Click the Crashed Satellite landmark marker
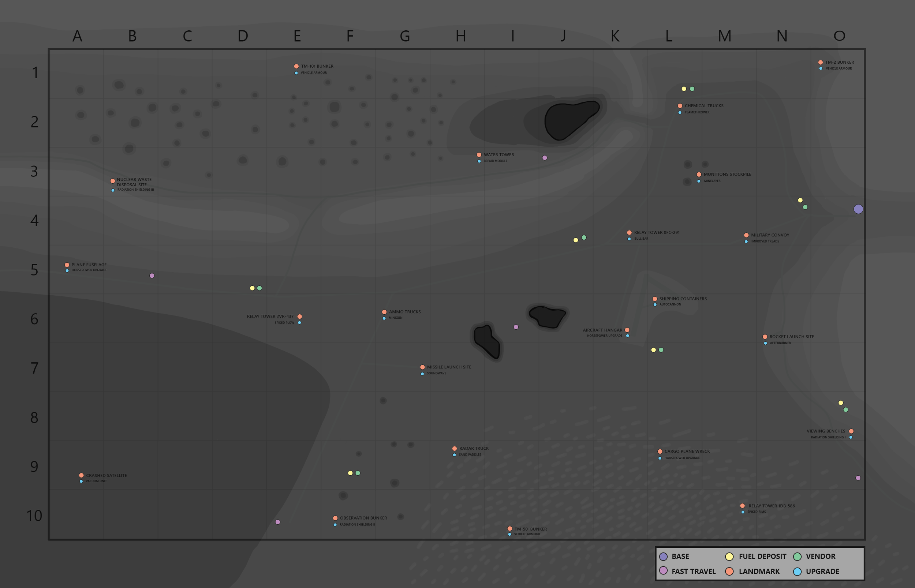Image resolution: width=915 pixels, height=588 pixels. pos(81,475)
